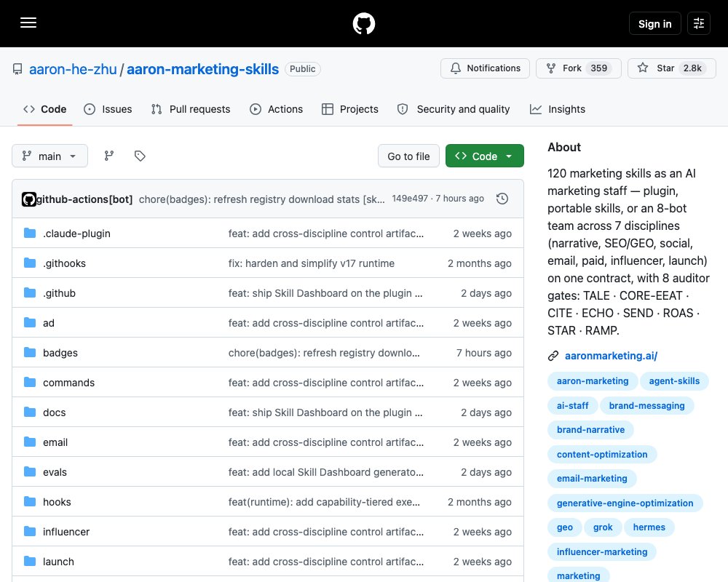The width and height of the screenshot is (728, 582).
Task: Switch to the Issues tab
Action: (108, 109)
